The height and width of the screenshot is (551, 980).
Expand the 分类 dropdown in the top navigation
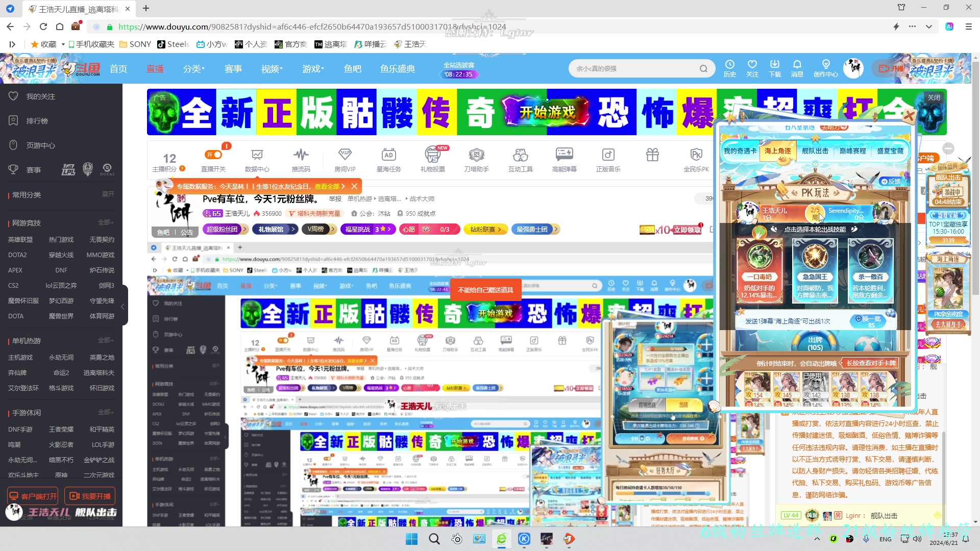pos(193,69)
